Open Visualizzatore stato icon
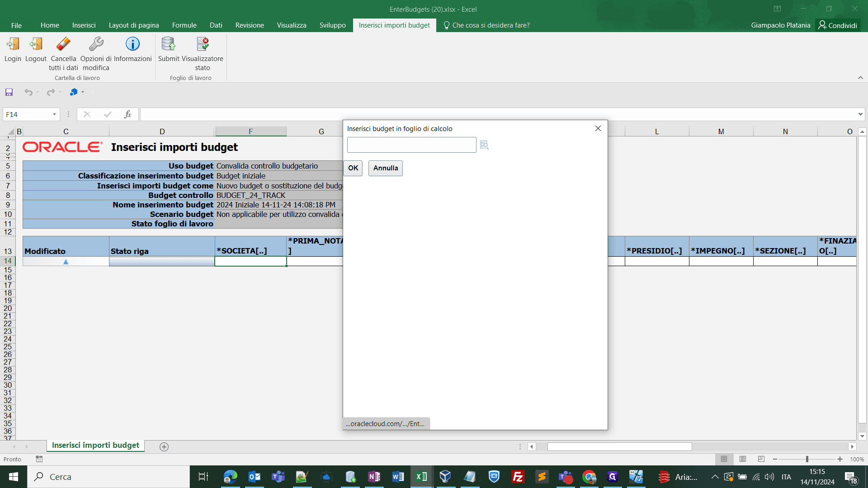The width and height of the screenshot is (868, 488). point(203,44)
